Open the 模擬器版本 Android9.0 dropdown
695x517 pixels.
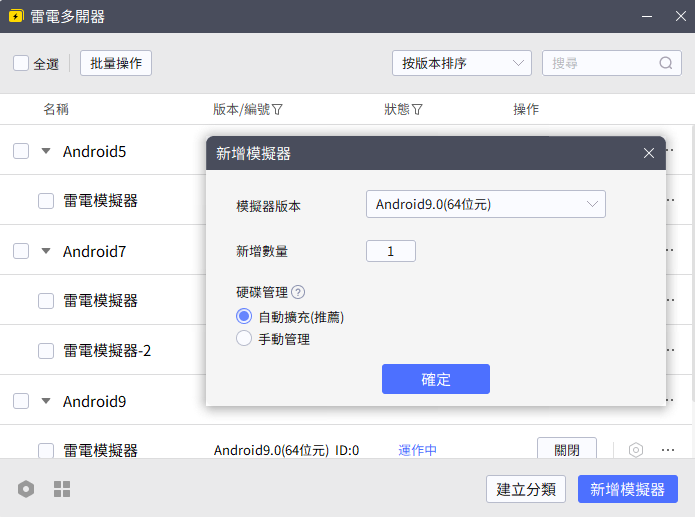[486, 204]
